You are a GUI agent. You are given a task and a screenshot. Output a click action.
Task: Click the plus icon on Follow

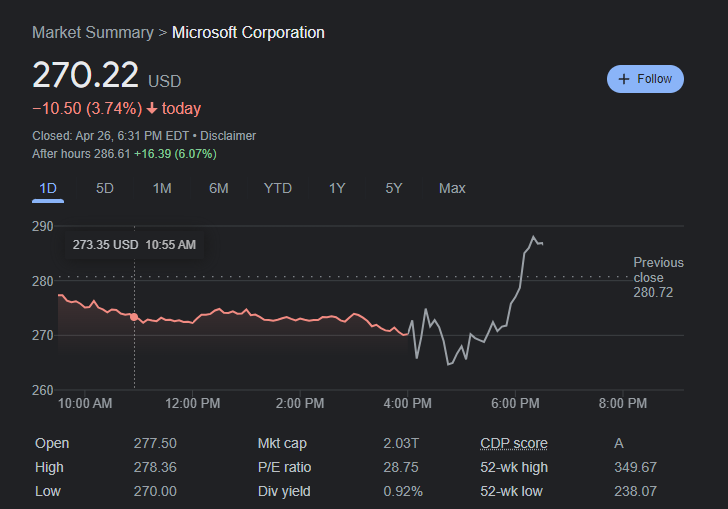[624, 79]
